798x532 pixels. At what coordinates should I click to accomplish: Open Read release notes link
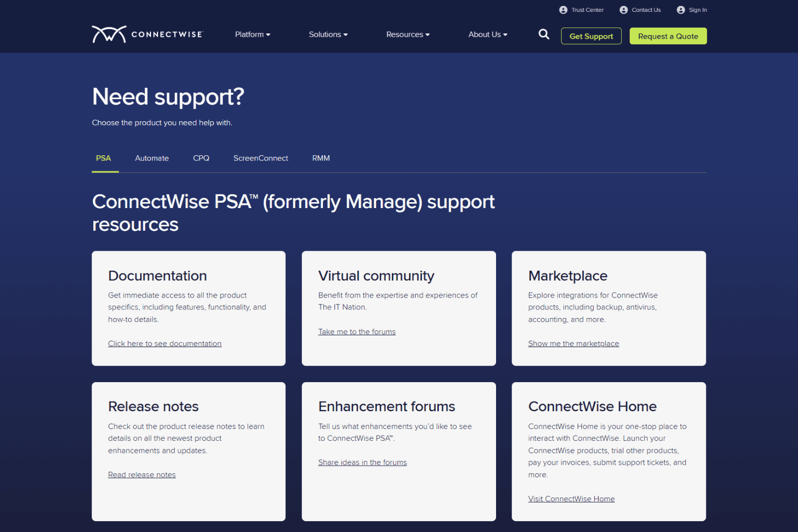tap(142, 475)
